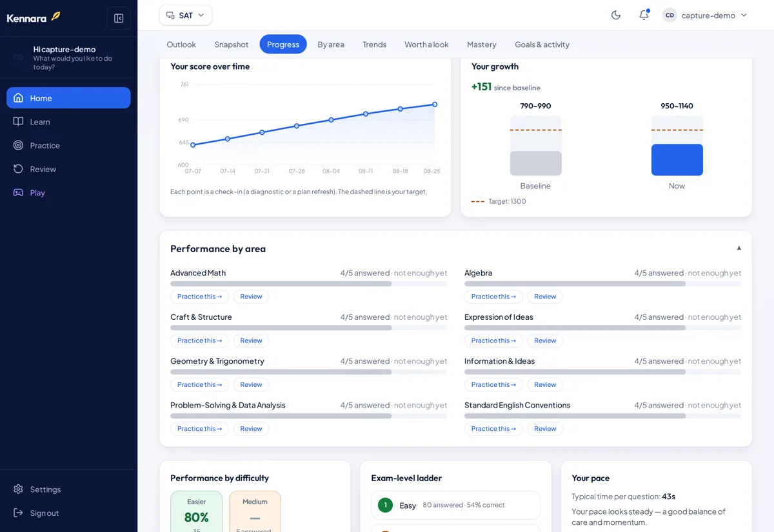This screenshot has height=532, width=774.
Task: Switch to the Outlook tab
Action: [181, 44]
